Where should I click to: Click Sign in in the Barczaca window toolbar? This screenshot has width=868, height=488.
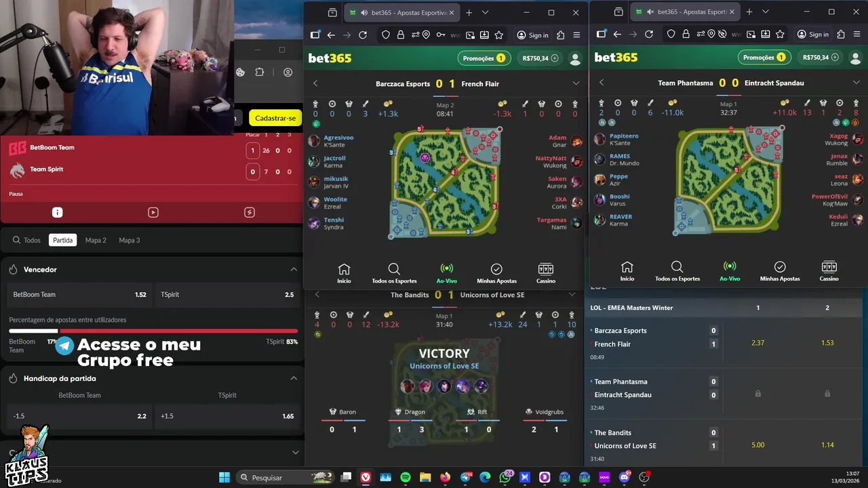532,35
